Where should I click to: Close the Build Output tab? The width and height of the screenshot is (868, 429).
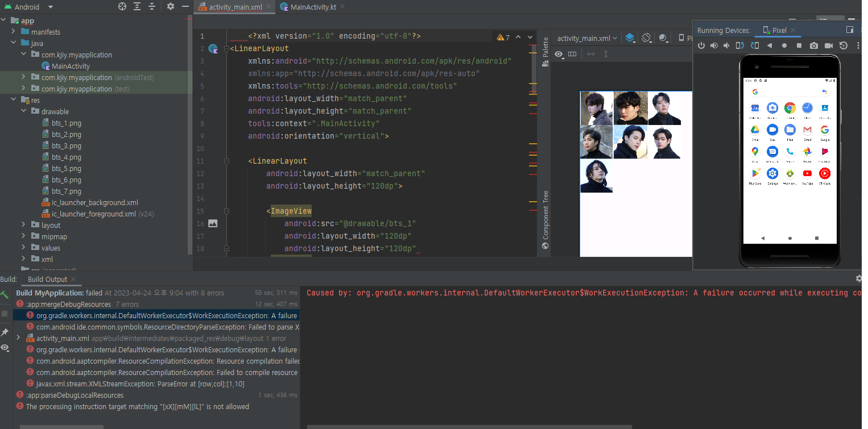coord(73,279)
